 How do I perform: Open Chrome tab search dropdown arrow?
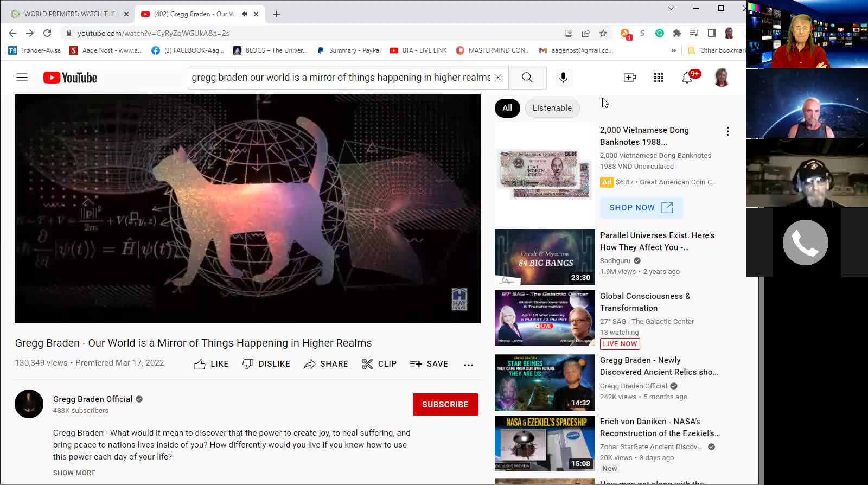(671, 8)
